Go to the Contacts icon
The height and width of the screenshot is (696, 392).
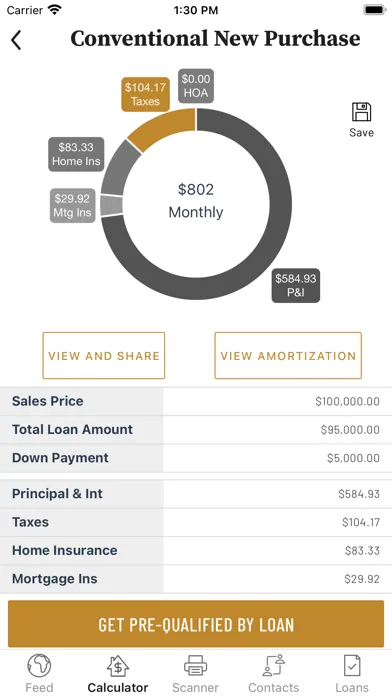[x=273, y=666]
